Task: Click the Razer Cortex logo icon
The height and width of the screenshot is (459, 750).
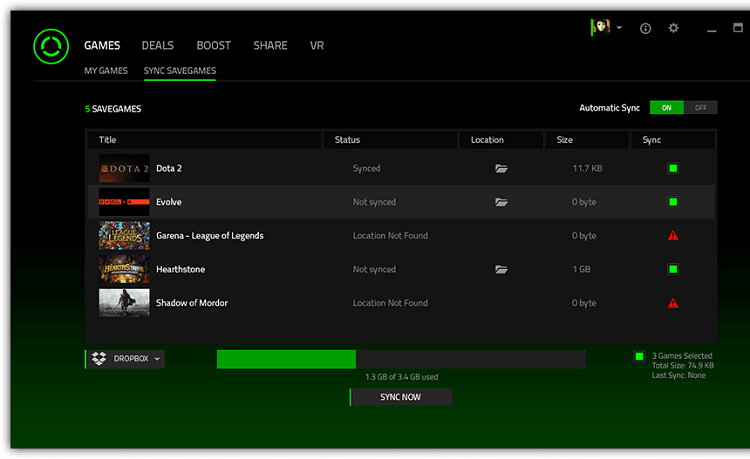Action: pyautogui.click(x=51, y=46)
